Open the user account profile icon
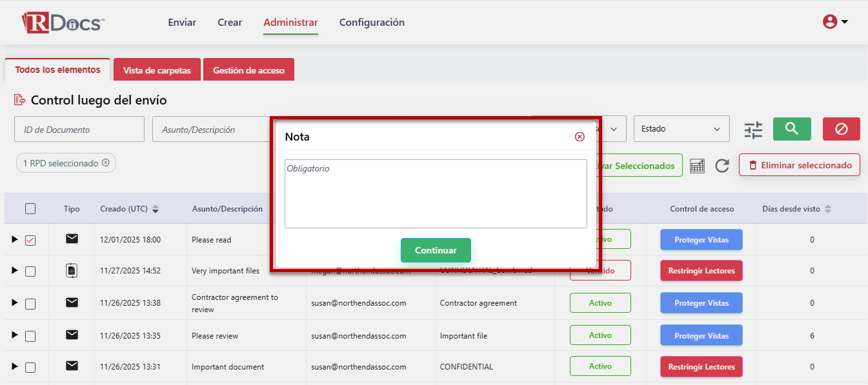Screen dimensions: 868x385 834,22
